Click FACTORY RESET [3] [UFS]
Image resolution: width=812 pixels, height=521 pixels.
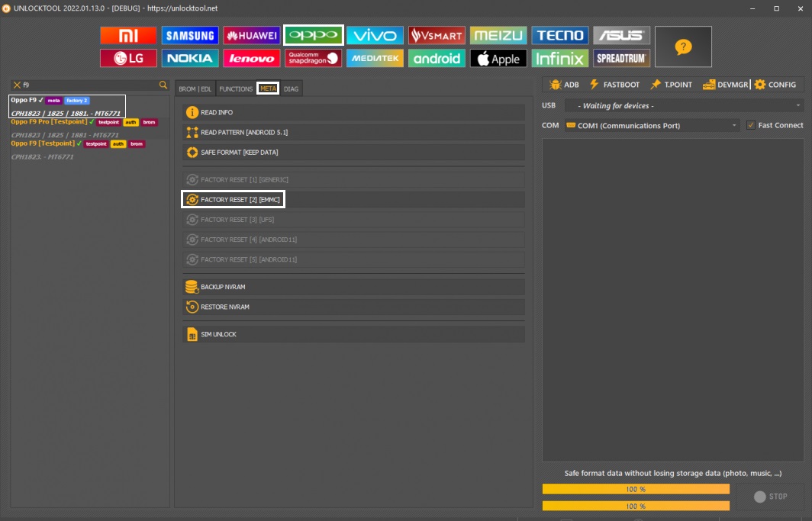point(353,220)
